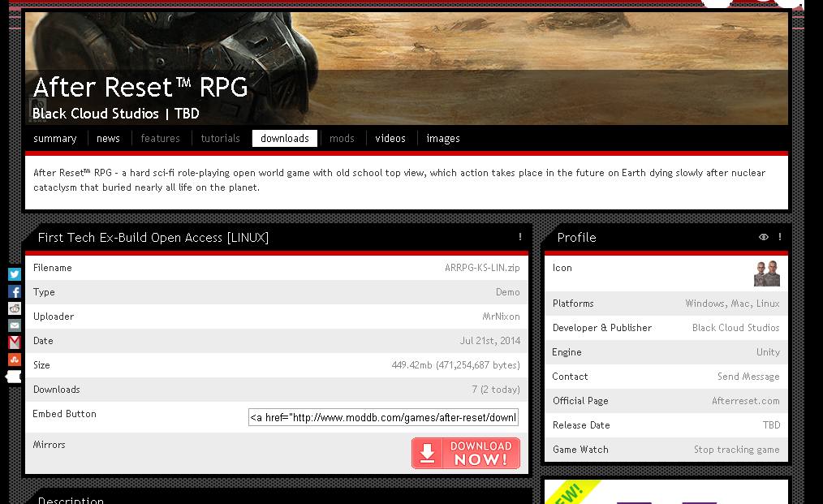823x504 pixels.
Task: Click the First Tech Ex-Build Open Access heading
Action: pos(153,238)
